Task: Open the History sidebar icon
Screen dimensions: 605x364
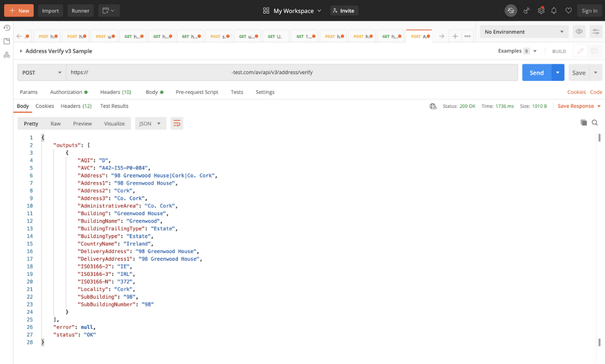Action: [x=7, y=28]
